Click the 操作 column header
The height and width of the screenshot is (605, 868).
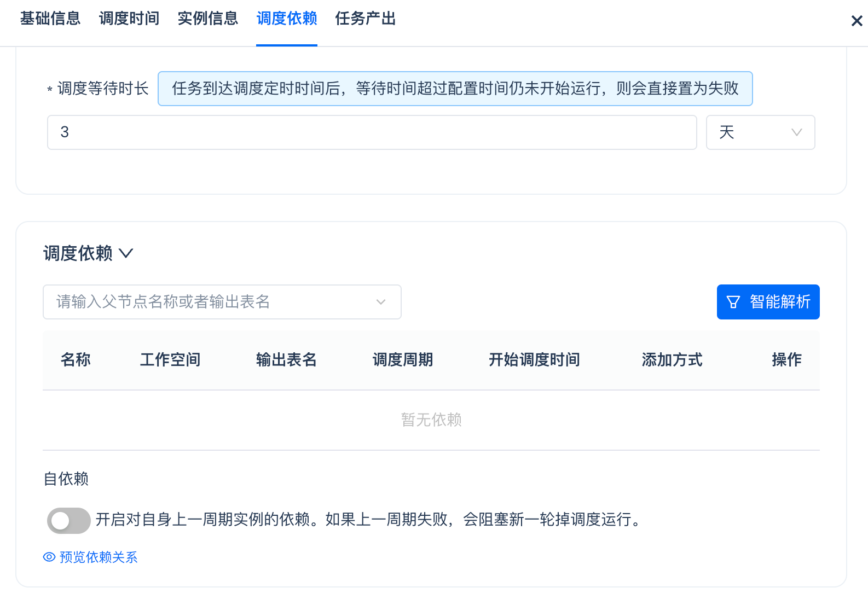point(786,360)
